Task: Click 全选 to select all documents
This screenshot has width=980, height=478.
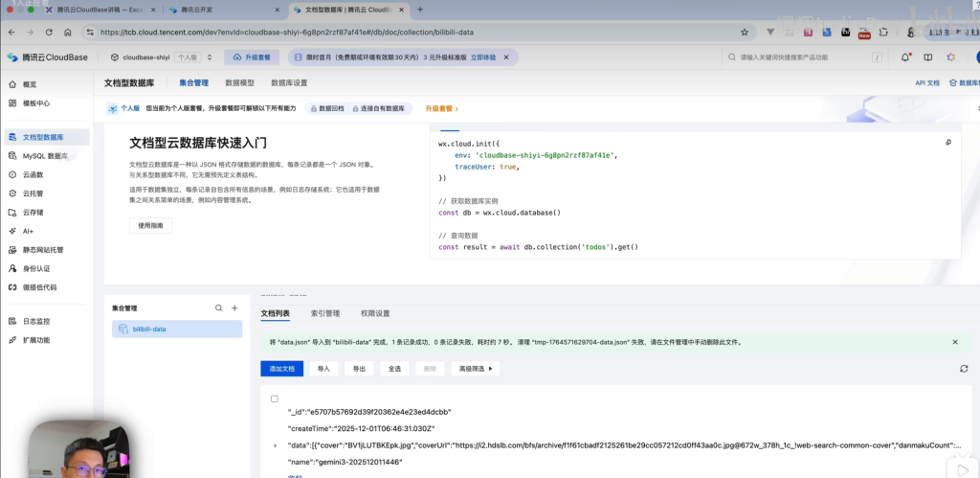Action: [x=394, y=369]
